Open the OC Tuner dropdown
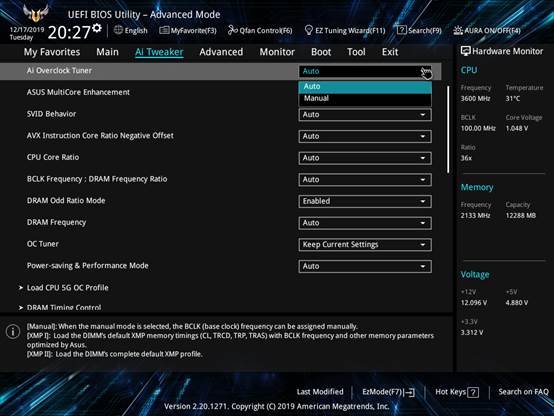This screenshot has width=554, height=416. 365,245
